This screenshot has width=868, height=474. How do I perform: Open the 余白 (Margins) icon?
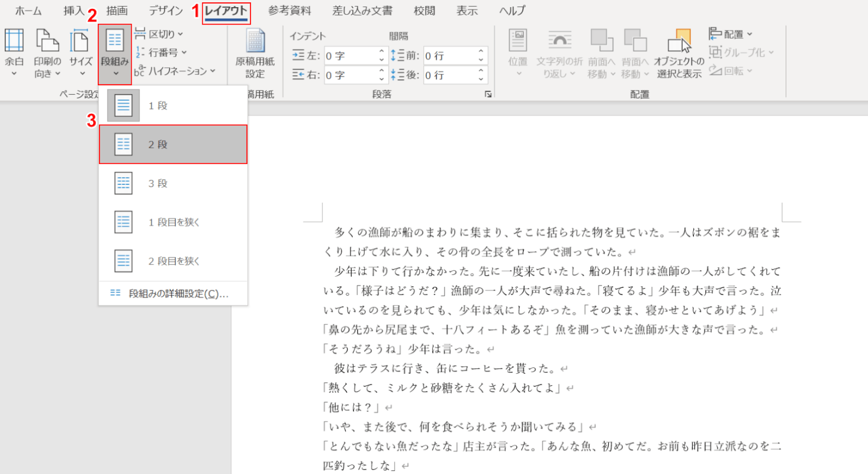click(x=14, y=42)
